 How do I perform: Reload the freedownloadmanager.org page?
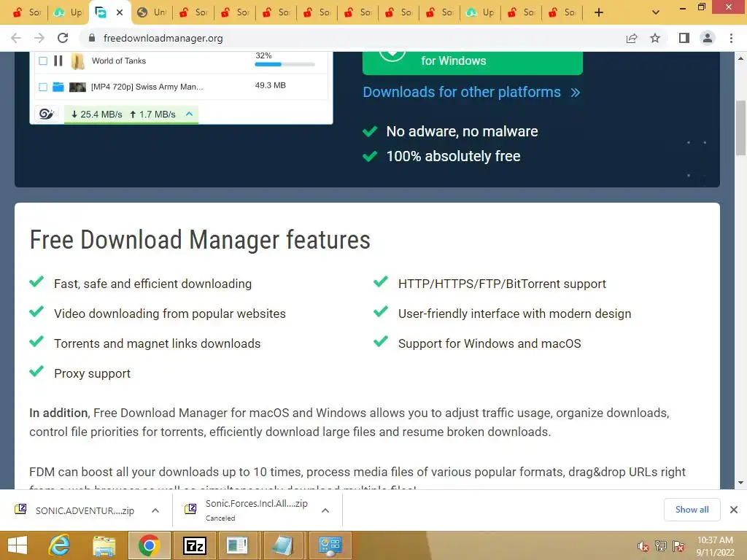(x=63, y=38)
